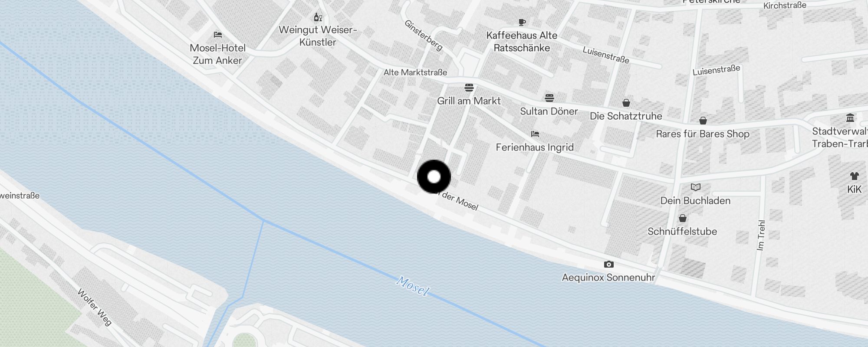Click the Grill am Markt burger icon
Screen dimensions: 868x347
click(469, 88)
